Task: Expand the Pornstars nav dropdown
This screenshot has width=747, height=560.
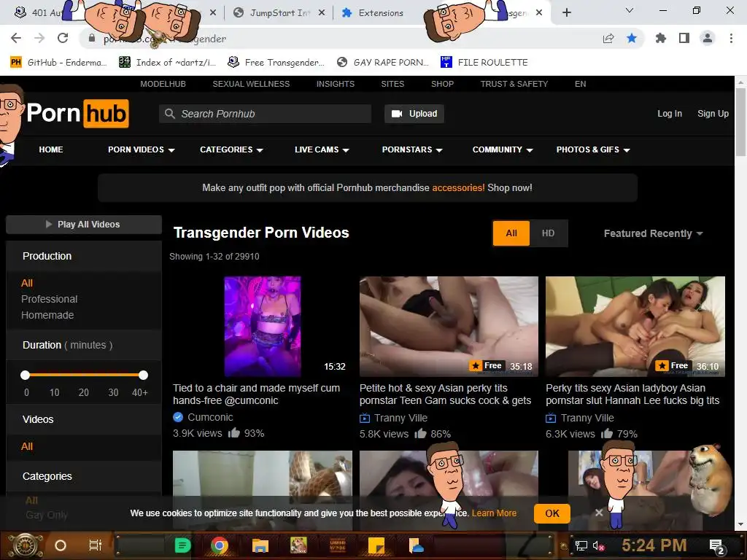Action: 412,149
